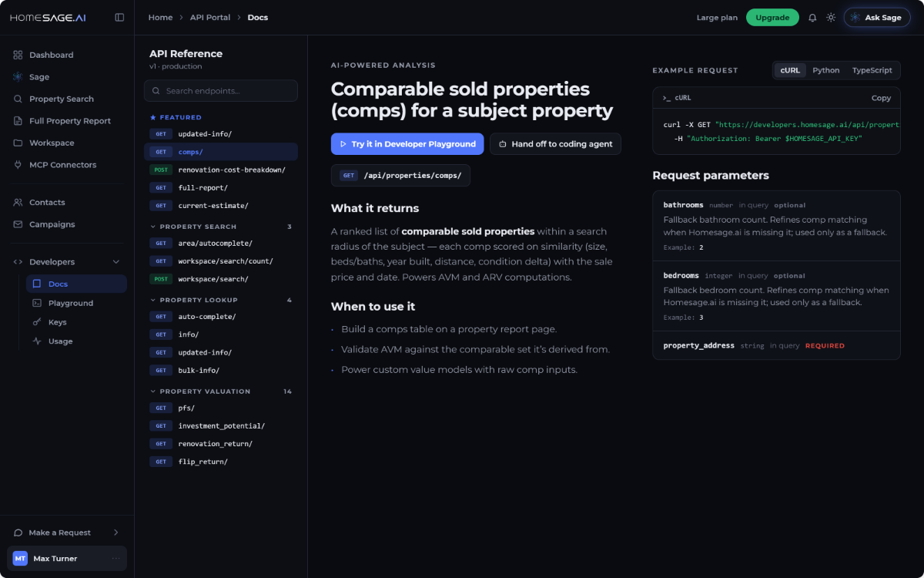
Task: Click Try it in Developer Playground
Action: [x=407, y=144]
